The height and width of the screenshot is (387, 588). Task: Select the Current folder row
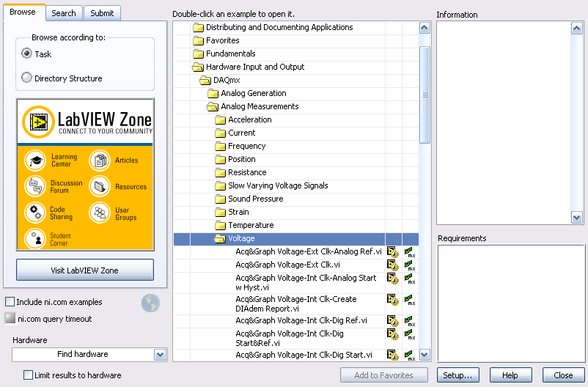pyautogui.click(x=296, y=133)
